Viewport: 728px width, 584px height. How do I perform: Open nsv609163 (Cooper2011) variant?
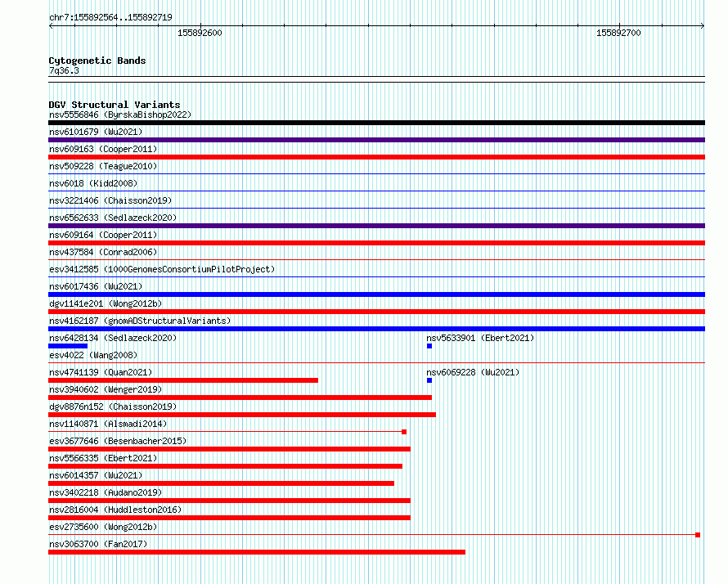(x=103, y=149)
